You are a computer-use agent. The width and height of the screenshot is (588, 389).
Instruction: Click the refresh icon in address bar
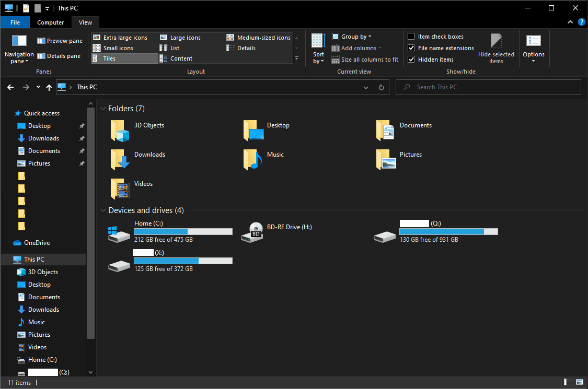click(x=382, y=87)
